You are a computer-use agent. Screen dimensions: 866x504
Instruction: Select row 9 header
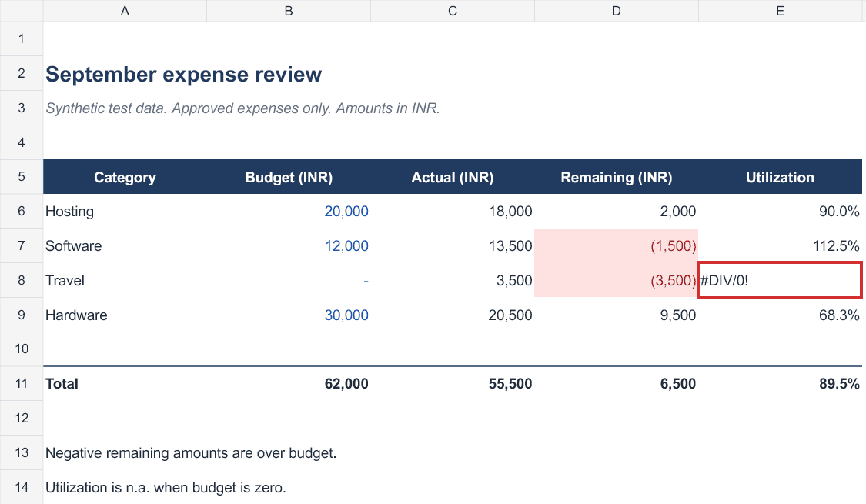(22, 315)
